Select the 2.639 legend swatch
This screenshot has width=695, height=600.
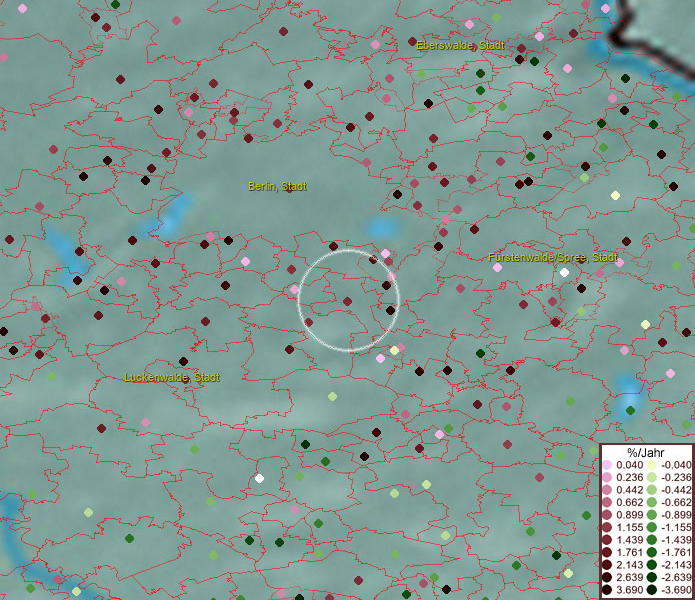point(607,577)
